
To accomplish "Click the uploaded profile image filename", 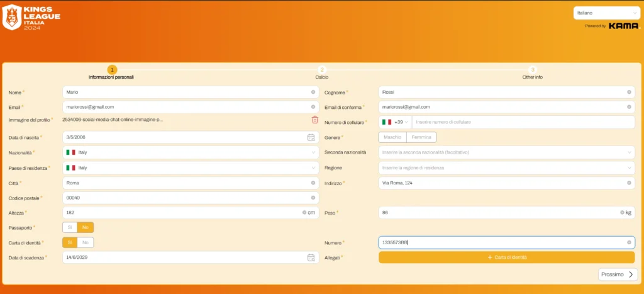I will (x=113, y=120).
